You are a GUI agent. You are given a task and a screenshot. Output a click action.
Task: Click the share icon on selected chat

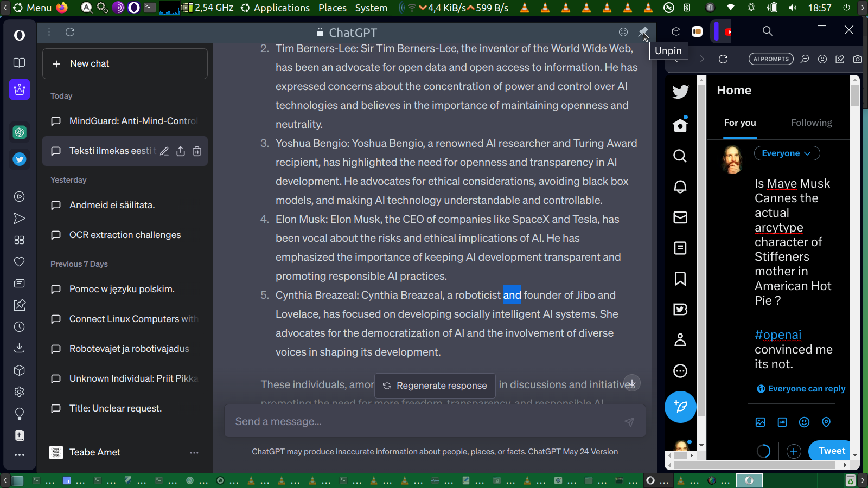(181, 151)
